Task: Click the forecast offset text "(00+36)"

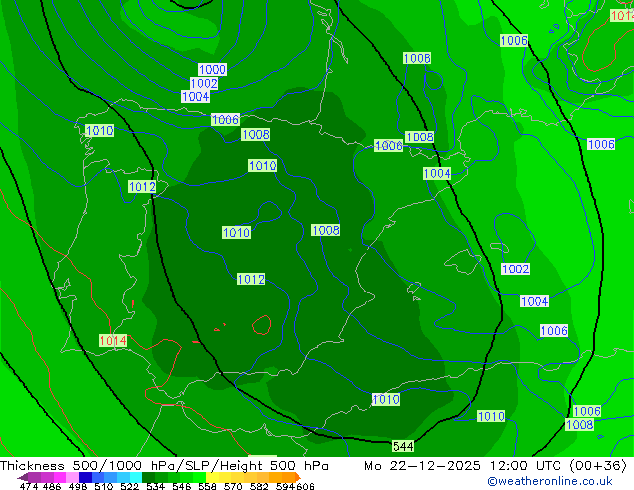Action: click(598, 466)
